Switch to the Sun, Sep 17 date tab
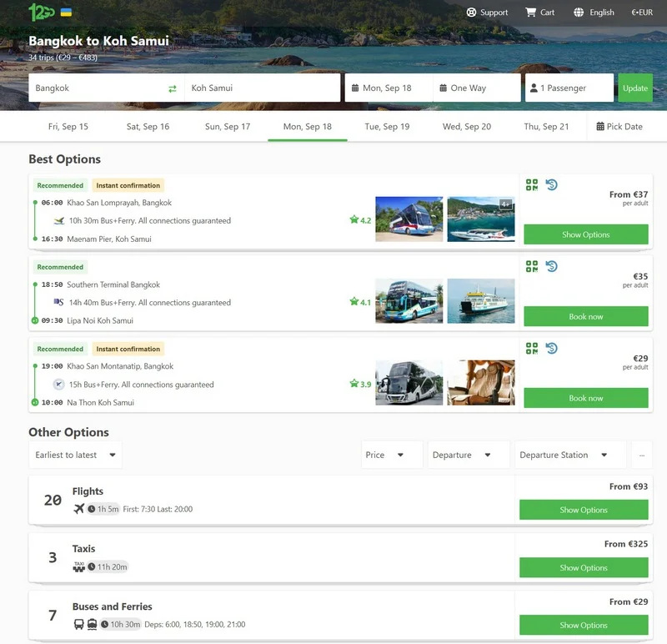This screenshot has height=644, width=667. click(x=228, y=127)
